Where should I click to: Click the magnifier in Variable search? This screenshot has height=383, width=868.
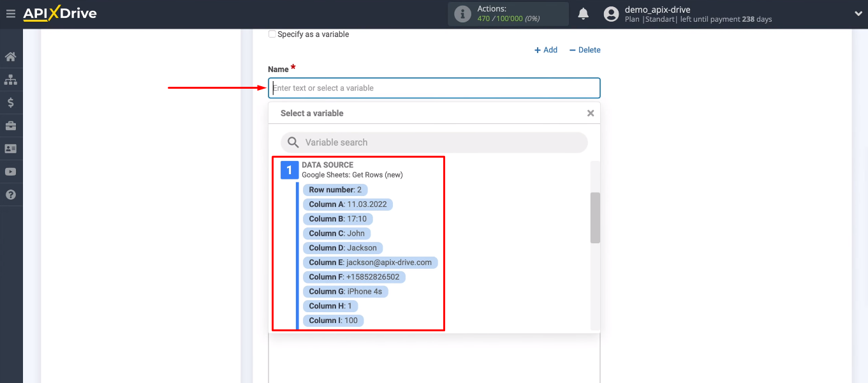click(293, 142)
